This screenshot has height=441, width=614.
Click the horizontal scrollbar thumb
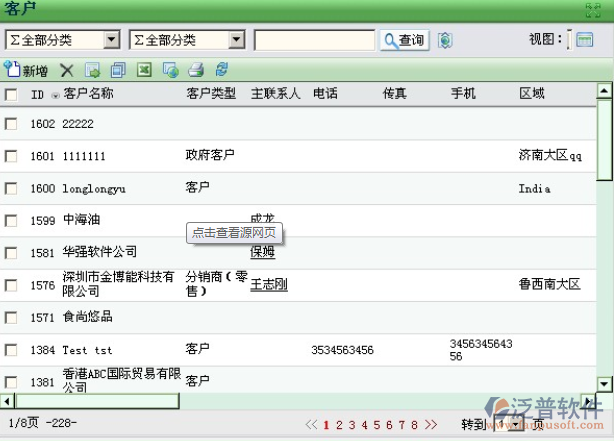(x=97, y=401)
